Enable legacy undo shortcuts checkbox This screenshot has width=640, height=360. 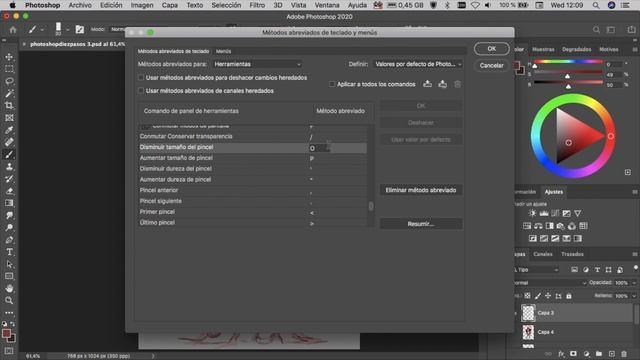(141, 78)
